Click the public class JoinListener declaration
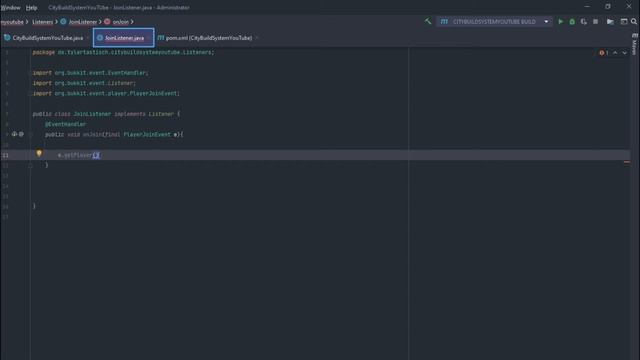 [106, 114]
